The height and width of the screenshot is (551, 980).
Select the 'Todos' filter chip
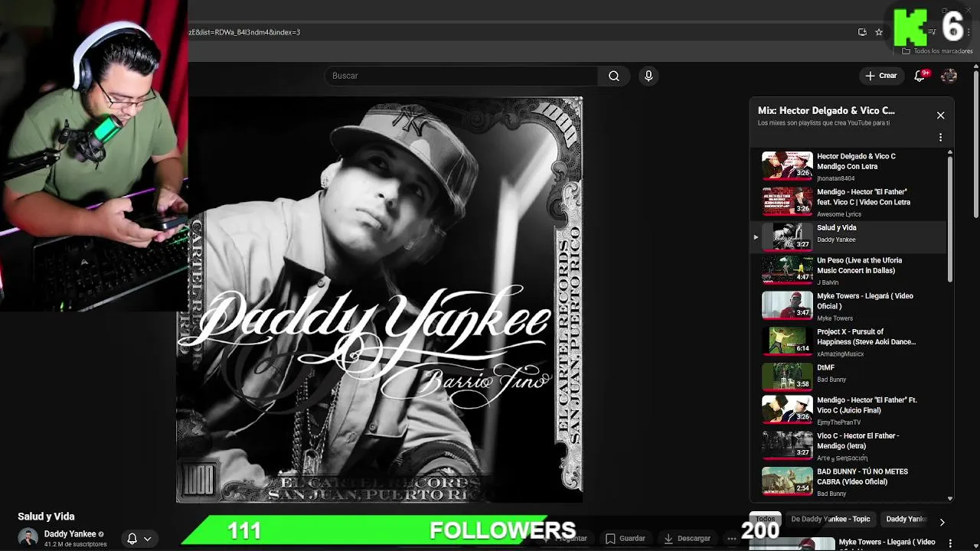coord(766,519)
